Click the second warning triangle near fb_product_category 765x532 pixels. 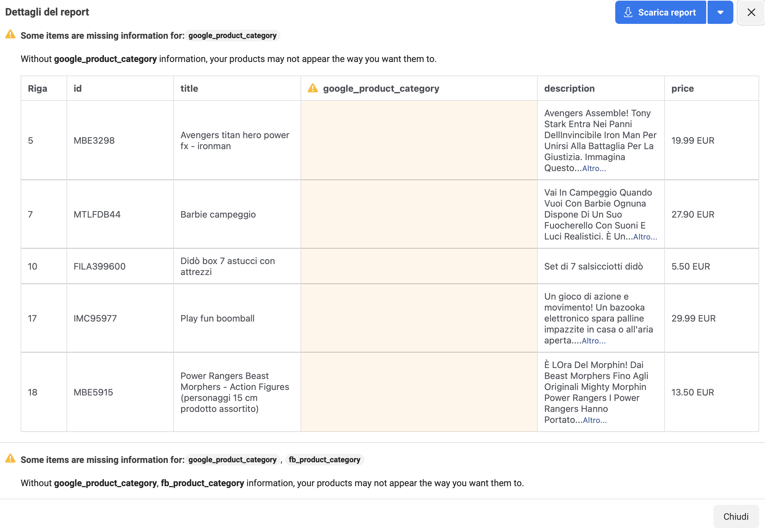click(10, 459)
